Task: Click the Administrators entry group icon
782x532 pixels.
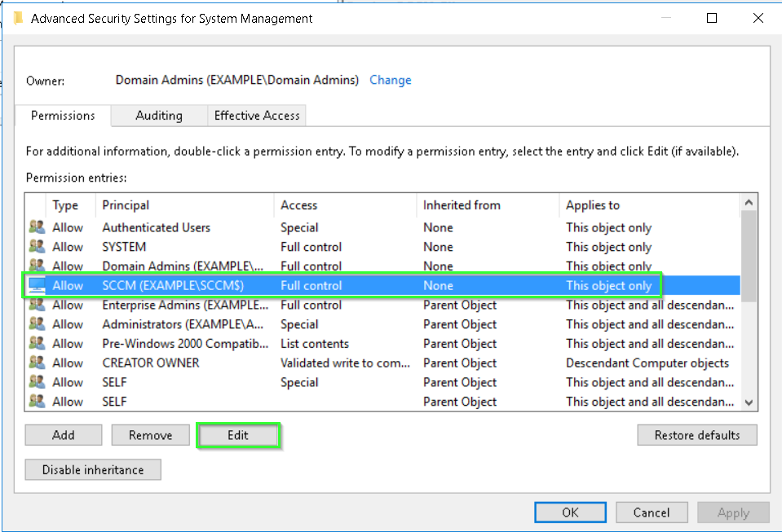Action: tap(37, 324)
